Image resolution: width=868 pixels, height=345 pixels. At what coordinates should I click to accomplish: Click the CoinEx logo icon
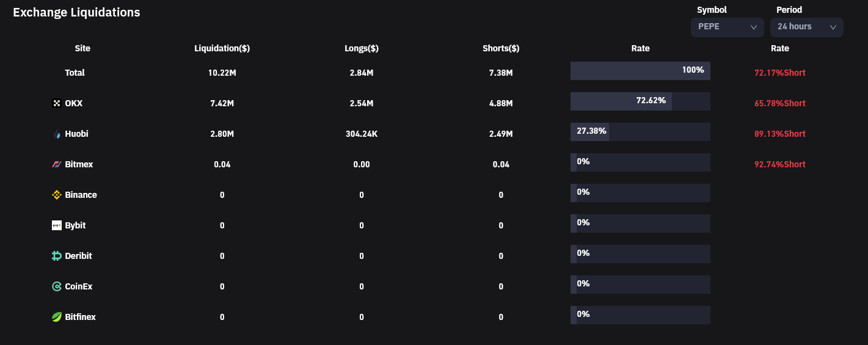57,287
